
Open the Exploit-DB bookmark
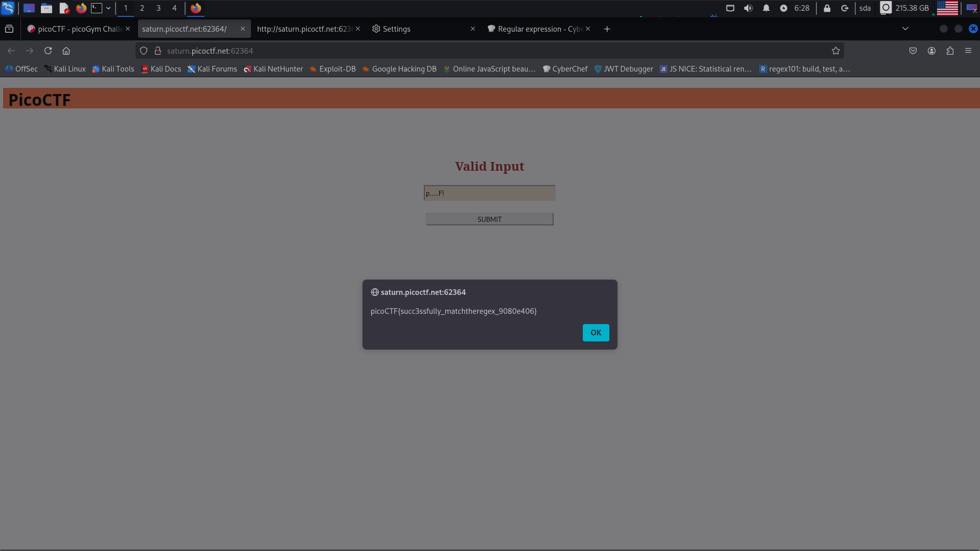tap(332, 69)
